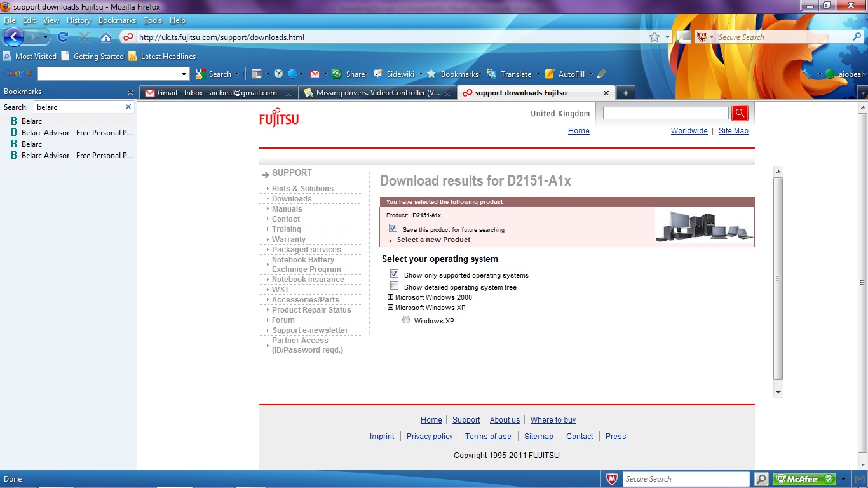The width and height of the screenshot is (868, 488).
Task: Reload the page with the Reload icon
Action: pos(64,37)
